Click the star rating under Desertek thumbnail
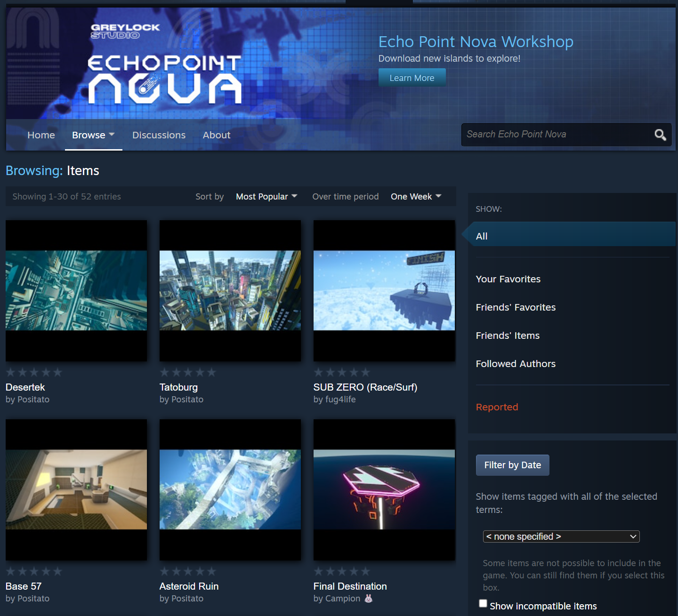 point(34,372)
